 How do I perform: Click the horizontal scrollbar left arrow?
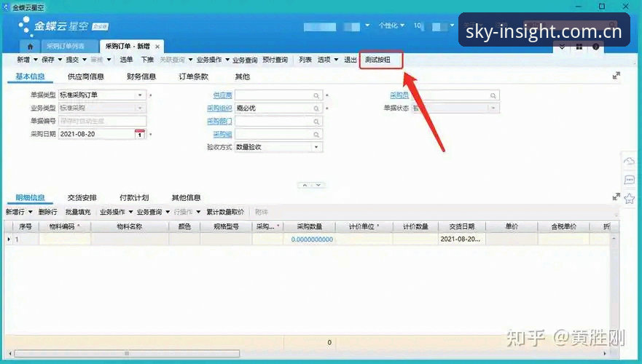point(10,353)
